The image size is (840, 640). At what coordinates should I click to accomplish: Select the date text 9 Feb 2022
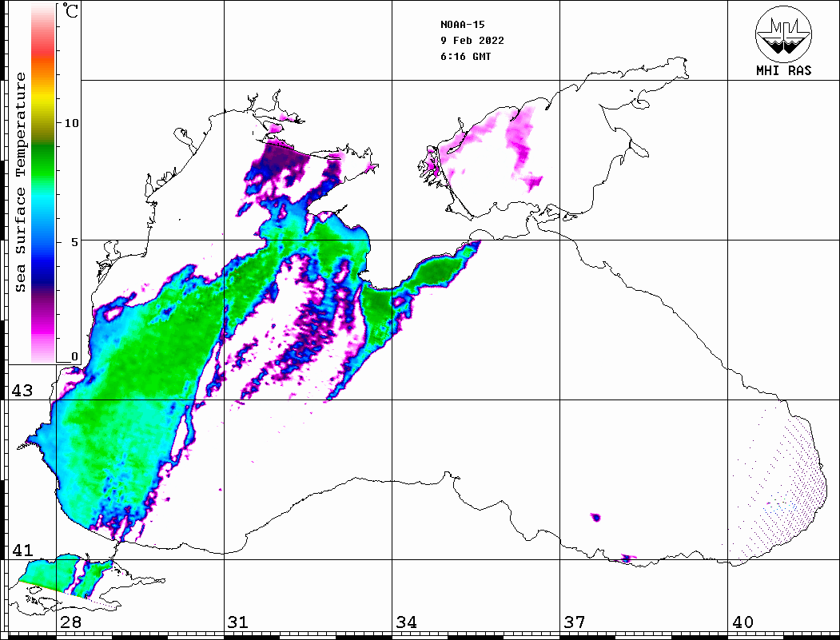click(472, 41)
